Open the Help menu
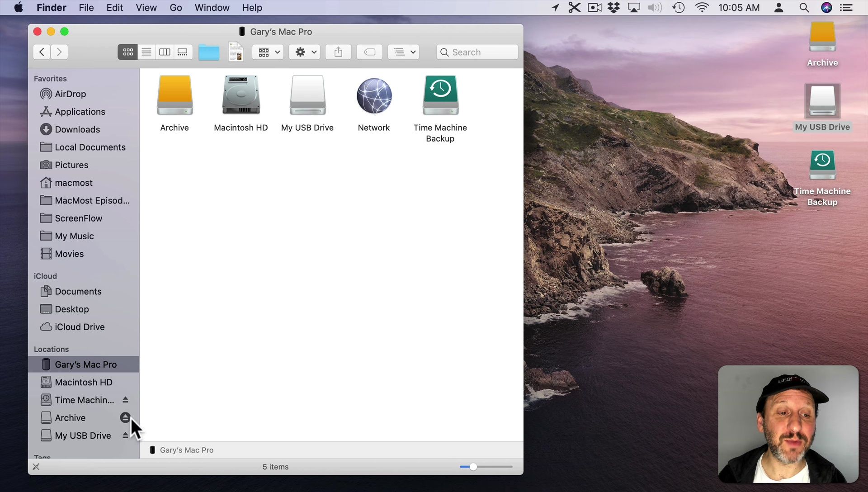The height and width of the screenshot is (492, 868). [x=252, y=8]
